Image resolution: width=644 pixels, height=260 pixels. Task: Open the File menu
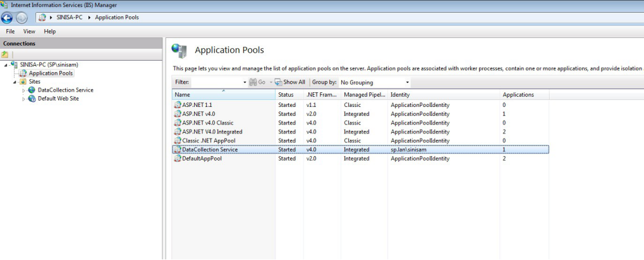(10, 31)
